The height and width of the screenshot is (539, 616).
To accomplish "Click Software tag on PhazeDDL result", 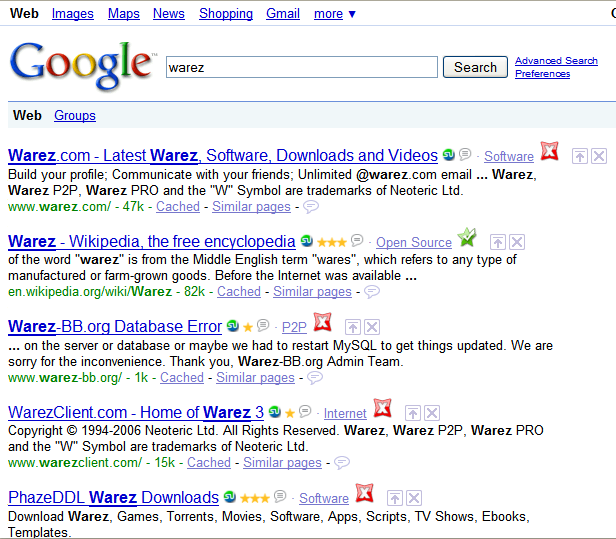I will (324, 499).
